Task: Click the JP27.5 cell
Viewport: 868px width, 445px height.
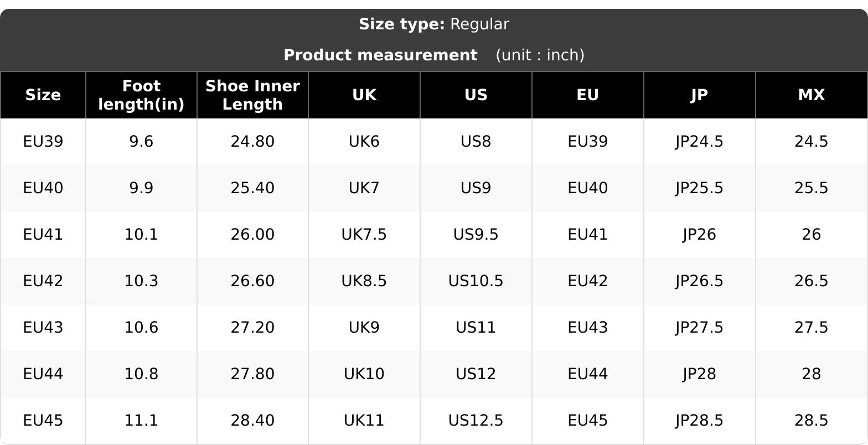Action: pos(700,328)
